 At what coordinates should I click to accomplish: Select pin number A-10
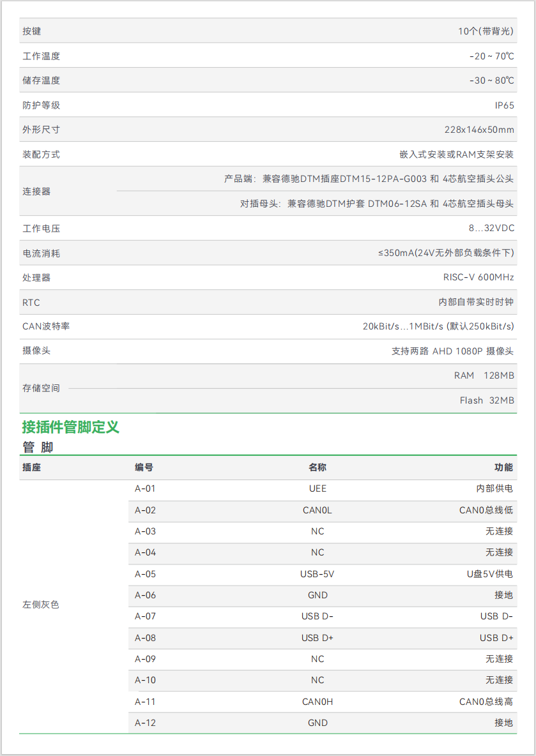pyautogui.click(x=145, y=680)
